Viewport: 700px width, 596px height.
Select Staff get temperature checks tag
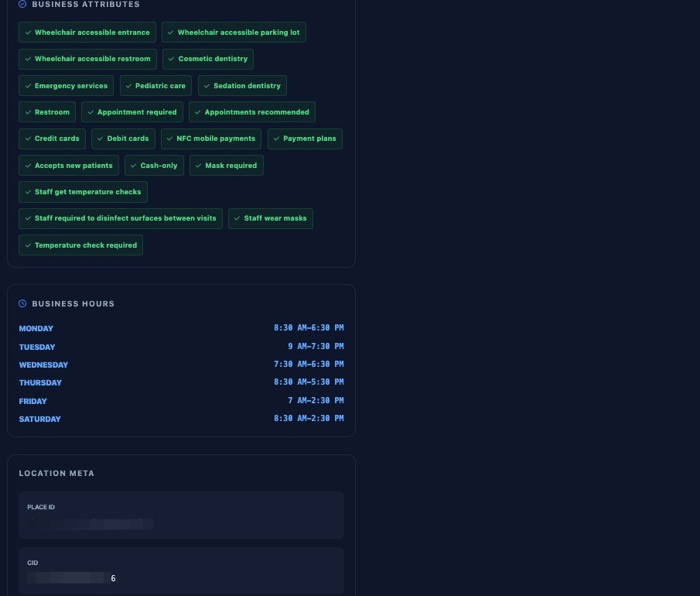coord(83,192)
